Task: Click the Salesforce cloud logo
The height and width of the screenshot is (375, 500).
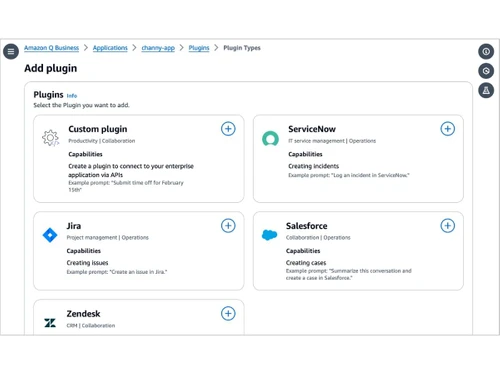Action: click(270, 235)
